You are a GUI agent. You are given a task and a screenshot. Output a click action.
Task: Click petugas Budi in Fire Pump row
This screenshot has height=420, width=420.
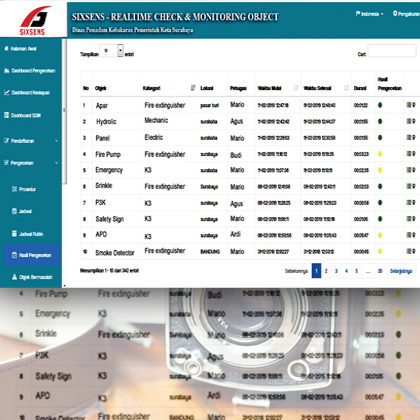click(x=236, y=155)
